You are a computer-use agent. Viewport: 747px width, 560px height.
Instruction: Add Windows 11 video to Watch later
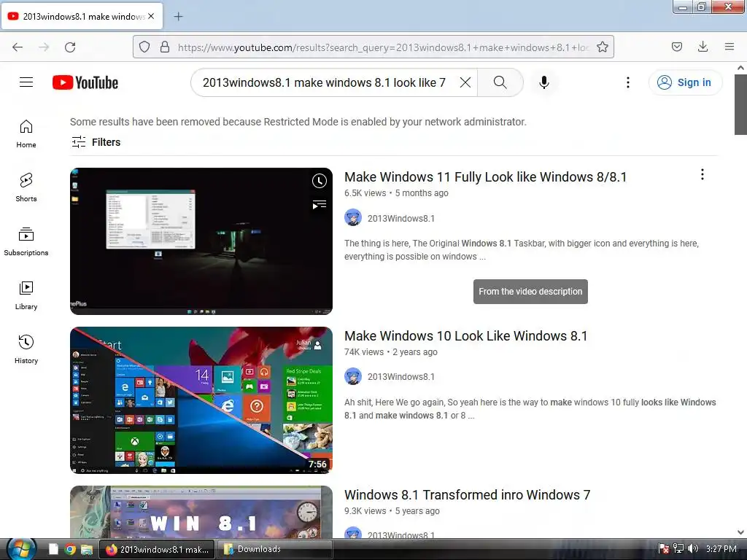(320, 181)
